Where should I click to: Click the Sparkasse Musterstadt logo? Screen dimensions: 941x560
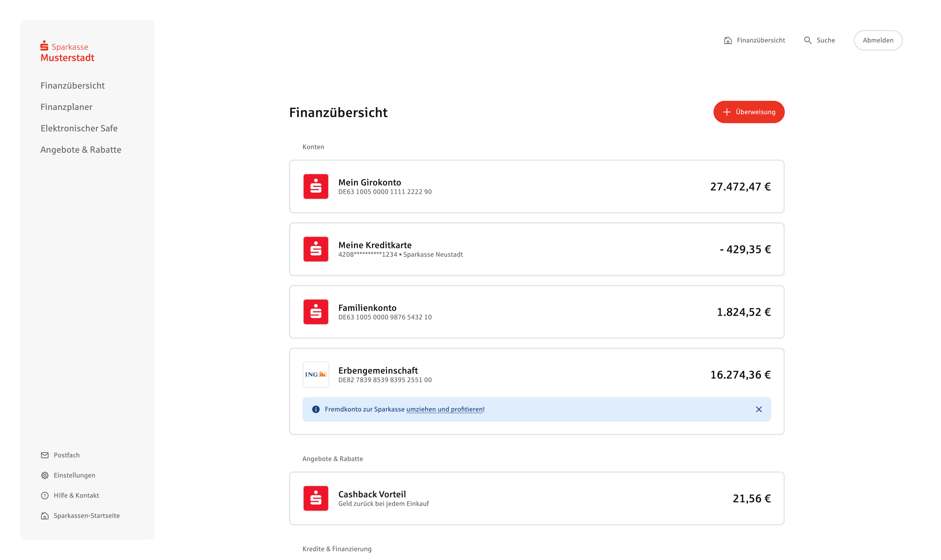pos(67,52)
